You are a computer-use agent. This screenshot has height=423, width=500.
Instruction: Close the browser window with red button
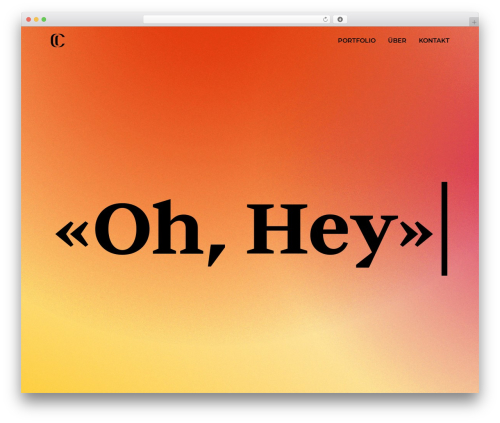(x=29, y=20)
